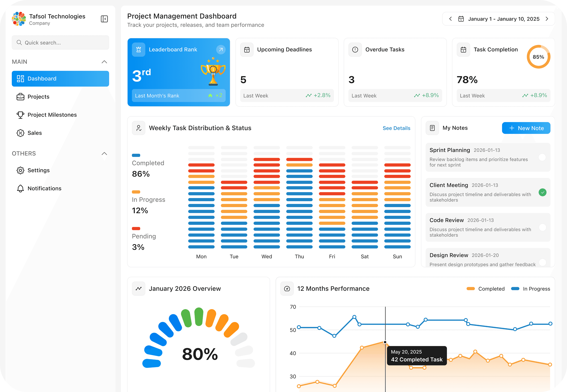Image resolution: width=567 pixels, height=392 pixels.
Task: Mark Sprint Planning note as done
Action: (x=542, y=157)
